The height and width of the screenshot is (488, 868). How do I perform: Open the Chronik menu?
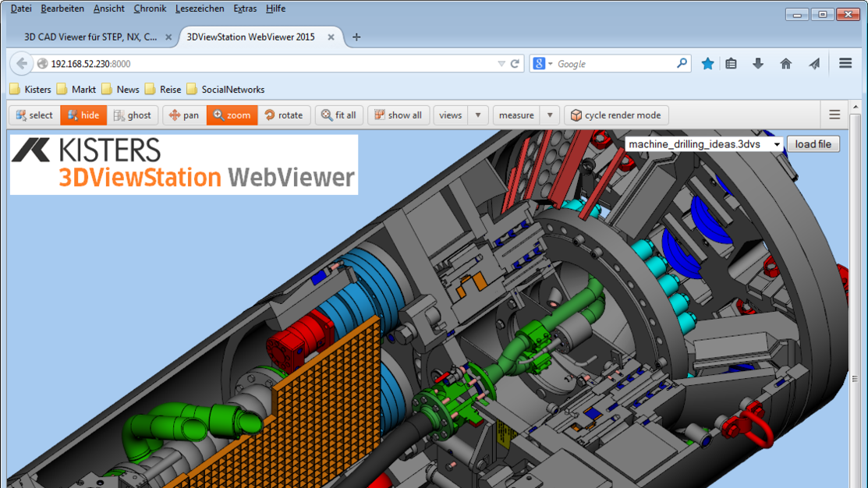pos(150,9)
